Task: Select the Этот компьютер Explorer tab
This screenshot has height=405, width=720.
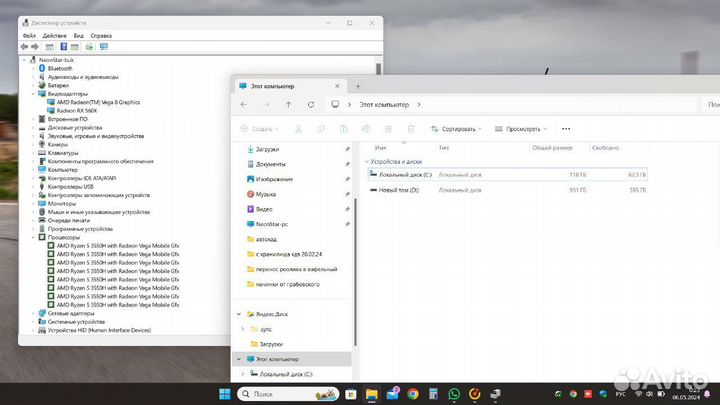Action: [x=290, y=86]
